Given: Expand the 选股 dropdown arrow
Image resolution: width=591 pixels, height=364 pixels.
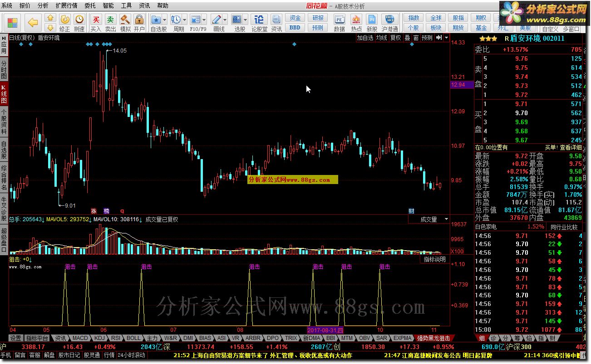Looking at the screenshot, I should pyautogui.click(x=246, y=19).
